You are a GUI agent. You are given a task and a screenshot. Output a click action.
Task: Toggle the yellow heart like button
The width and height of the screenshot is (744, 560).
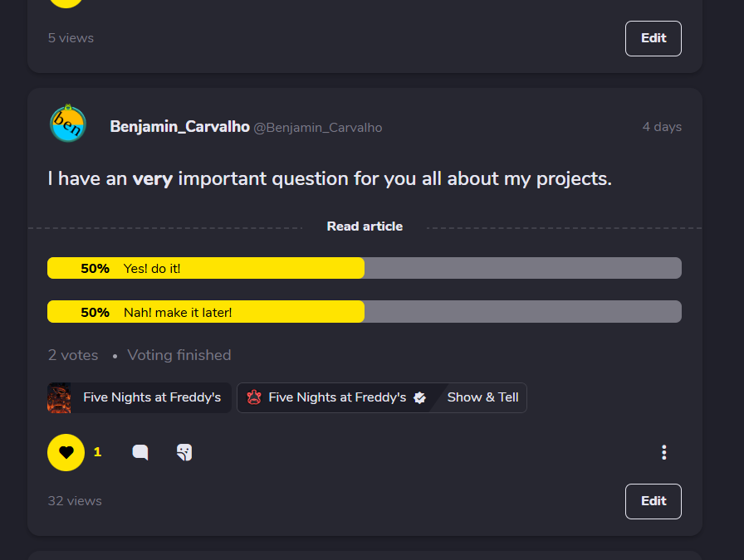[66, 452]
